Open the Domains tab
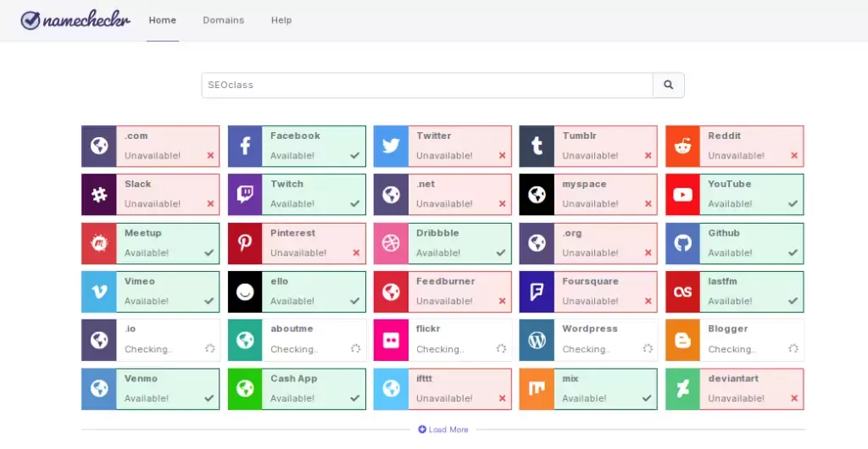The width and height of the screenshot is (868, 449). click(223, 20)
